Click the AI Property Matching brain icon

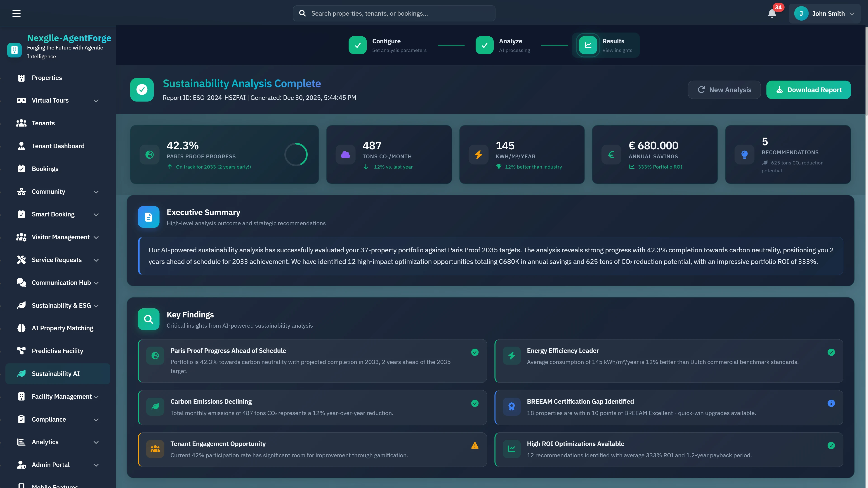point(21,328)
